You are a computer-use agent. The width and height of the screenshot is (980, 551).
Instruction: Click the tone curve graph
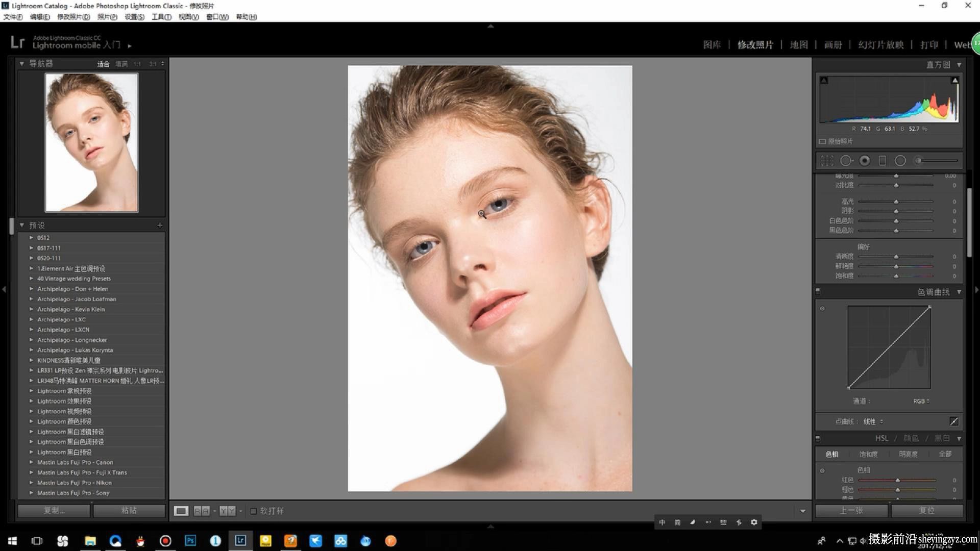[889, 347]
